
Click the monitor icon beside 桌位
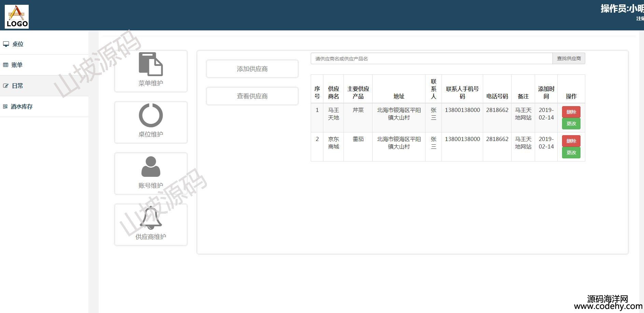6,44
